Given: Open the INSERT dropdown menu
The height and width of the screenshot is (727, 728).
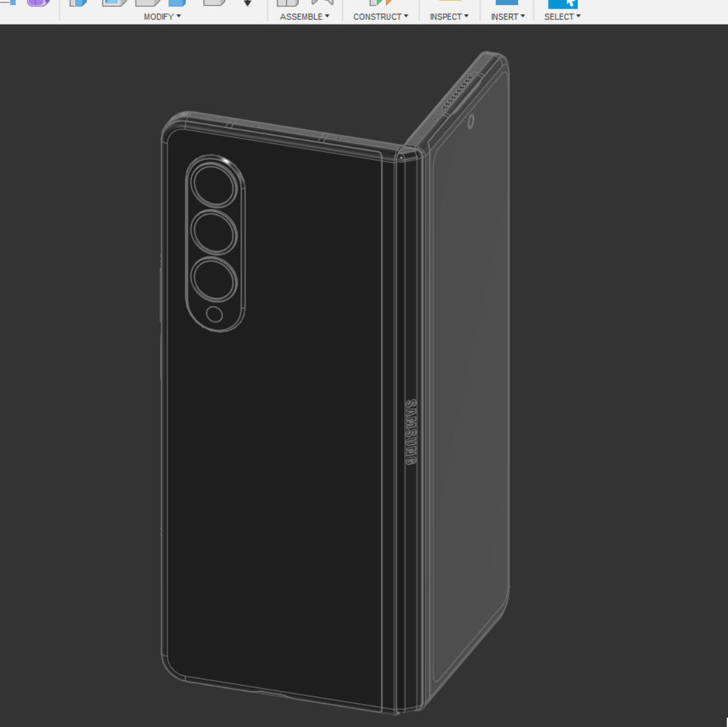Looking at the screenshot, I should [508, 17].
